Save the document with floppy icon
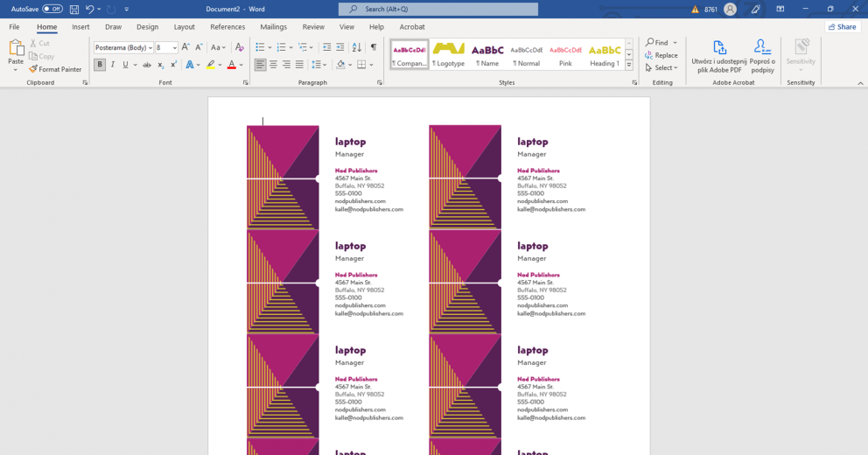868x455 pixels. coord(74,9)
